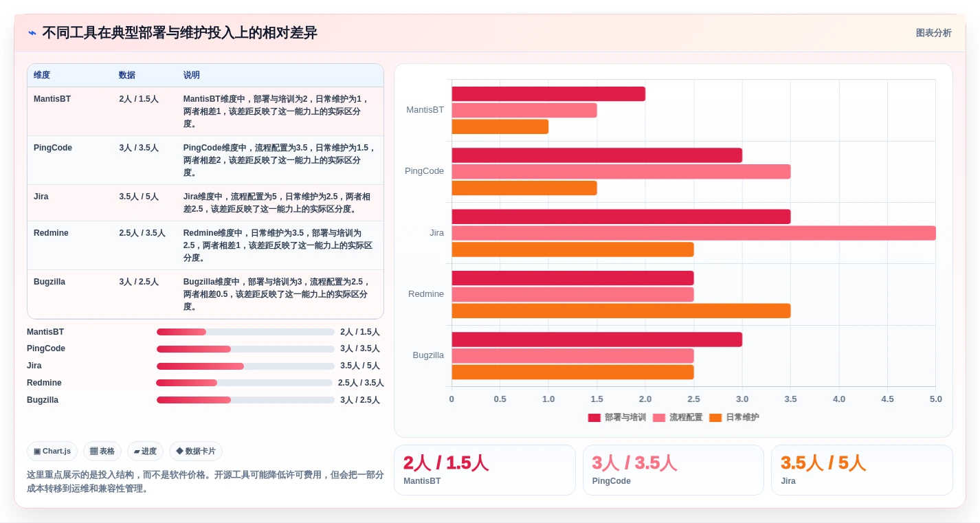980x523 pixels.
Task: Click table data cell 3人 / 2.5人
Action: click(139, 282)
